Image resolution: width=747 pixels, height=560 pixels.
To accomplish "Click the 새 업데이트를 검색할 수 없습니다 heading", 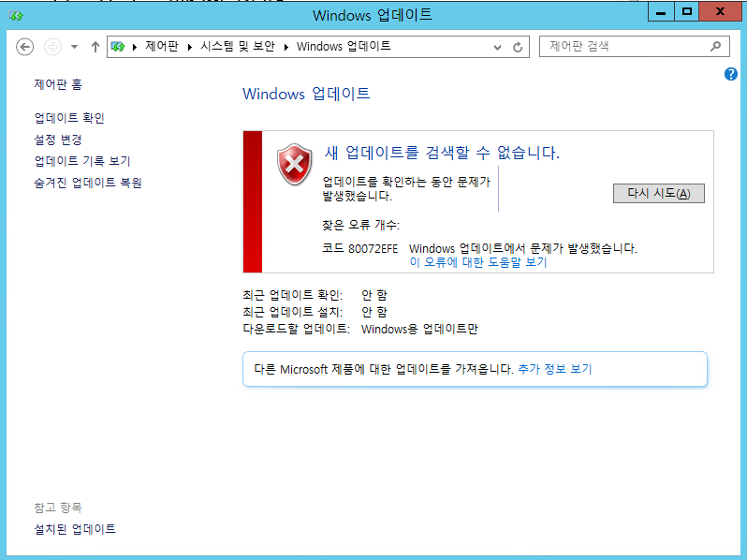I will (442, 153).
